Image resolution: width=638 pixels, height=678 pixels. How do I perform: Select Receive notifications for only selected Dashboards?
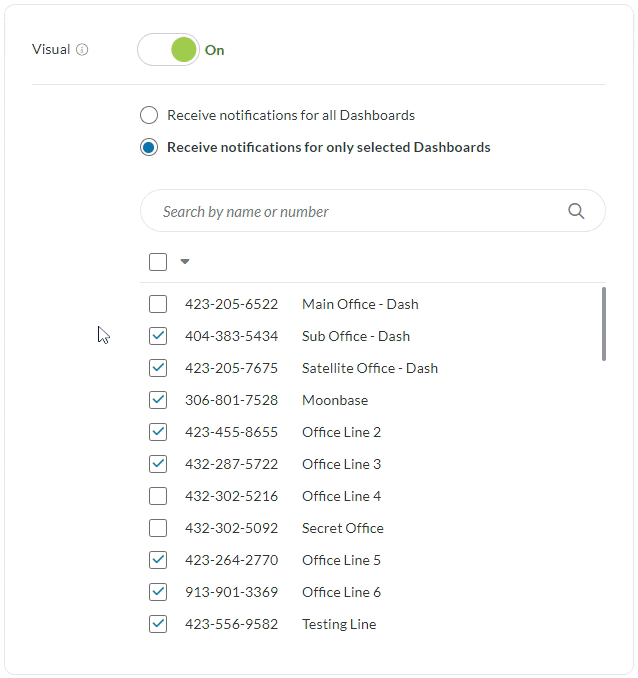coord(149,147)
